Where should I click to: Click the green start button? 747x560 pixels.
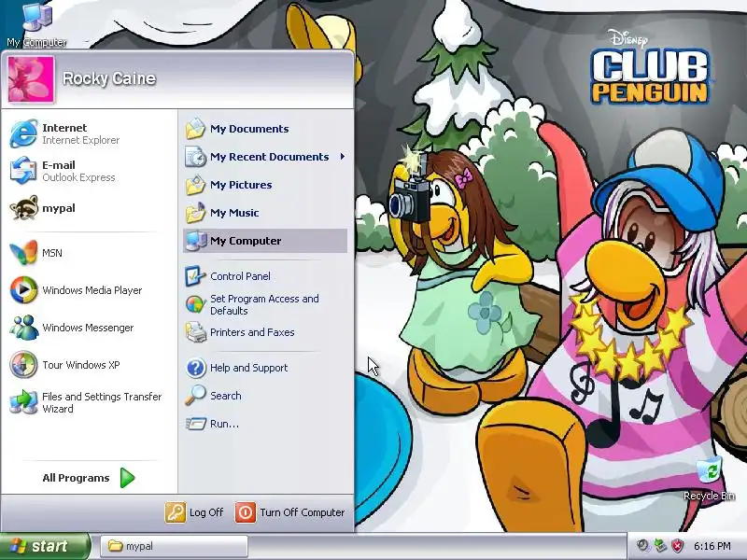[45, 546]
